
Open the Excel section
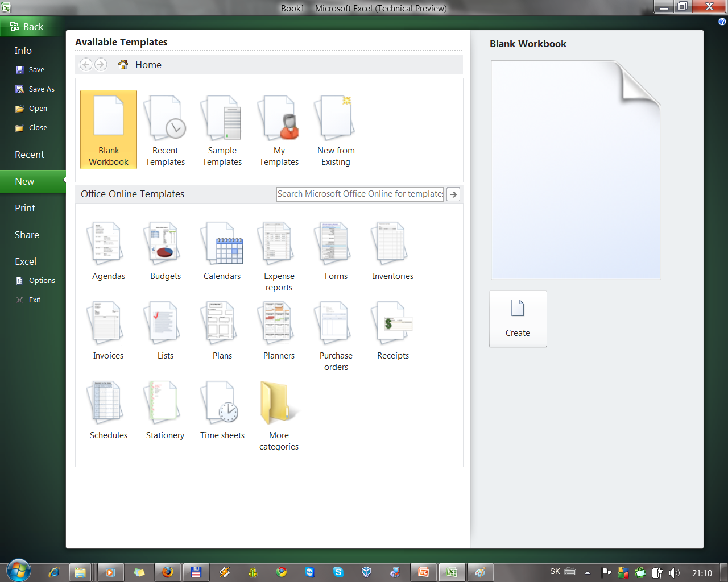pyautogui.click(x=26, y=261)
